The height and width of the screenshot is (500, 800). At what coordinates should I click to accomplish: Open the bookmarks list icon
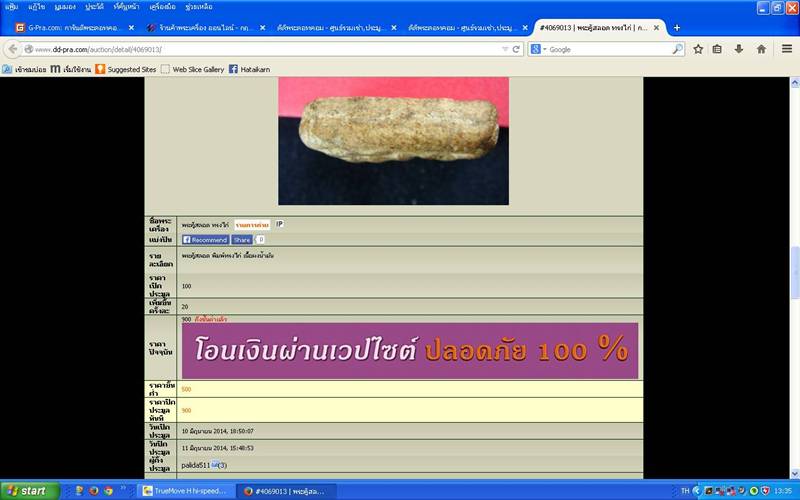717,49
